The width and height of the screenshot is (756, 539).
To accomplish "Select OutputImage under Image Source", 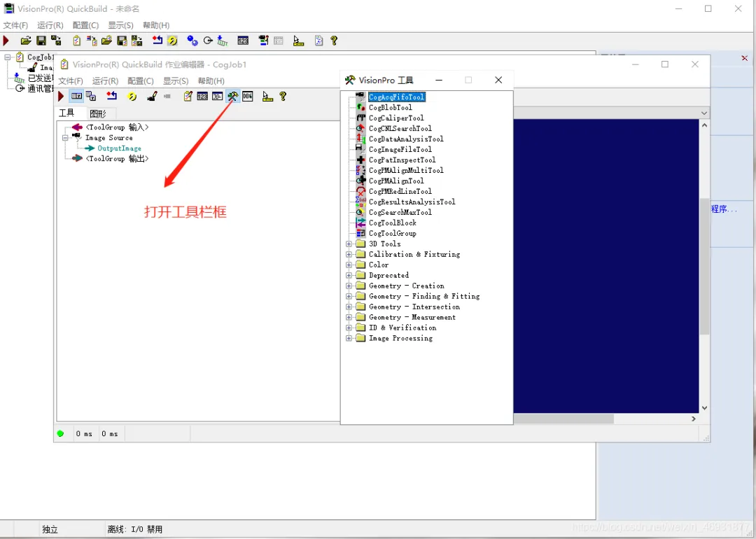I will (119, 148).
